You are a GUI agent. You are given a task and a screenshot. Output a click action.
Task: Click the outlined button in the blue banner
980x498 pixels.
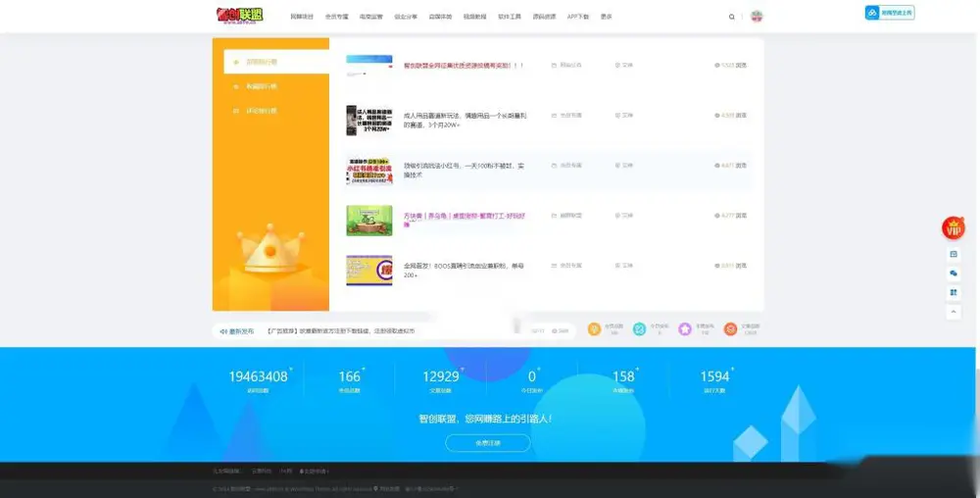487,443
